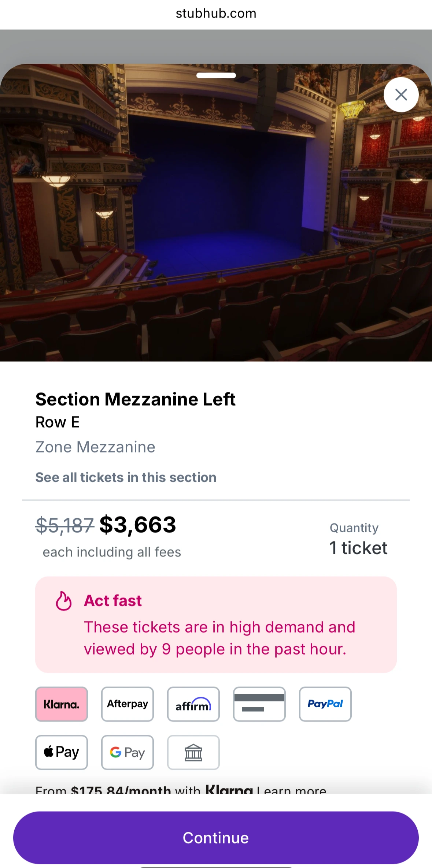
Task: Tap the stubhub.com address bar
Action: [x=216, y=14]
